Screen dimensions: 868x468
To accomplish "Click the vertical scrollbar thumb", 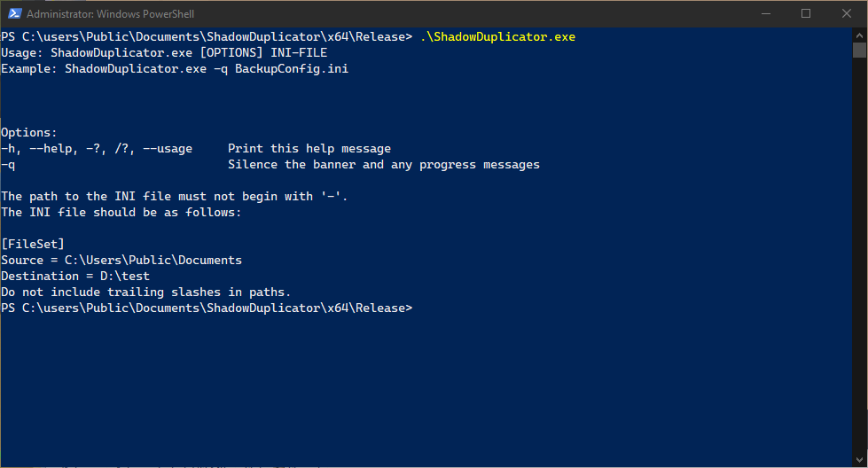I will (859, 51).
